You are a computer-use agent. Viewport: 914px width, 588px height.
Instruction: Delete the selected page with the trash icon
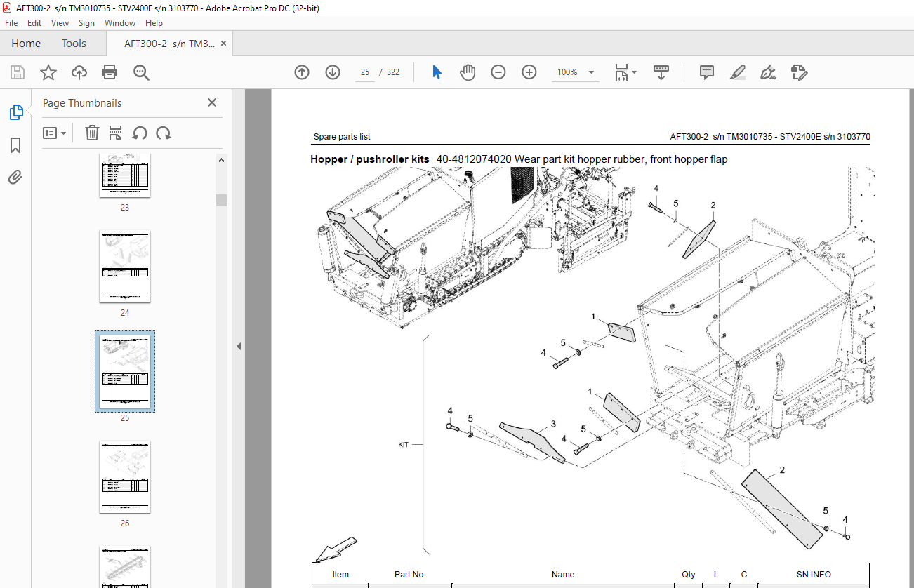click(92, 133)
